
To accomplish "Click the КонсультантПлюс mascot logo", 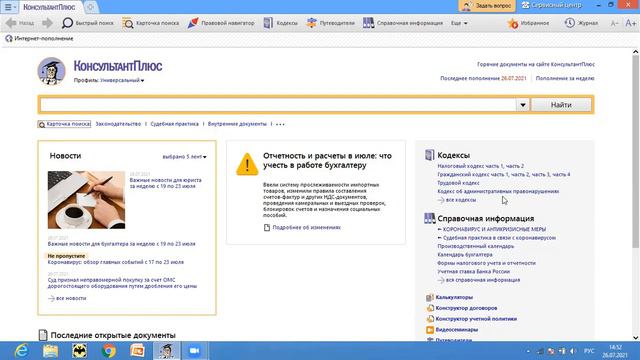I will [x=51, y=71].
